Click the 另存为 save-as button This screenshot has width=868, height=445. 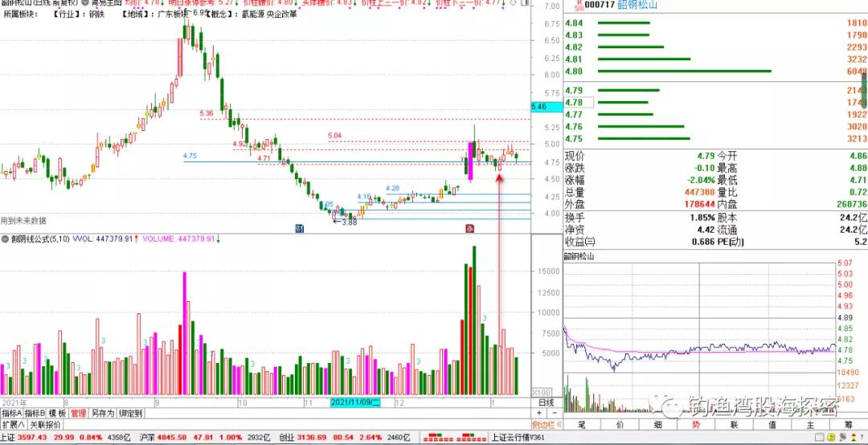102,414
